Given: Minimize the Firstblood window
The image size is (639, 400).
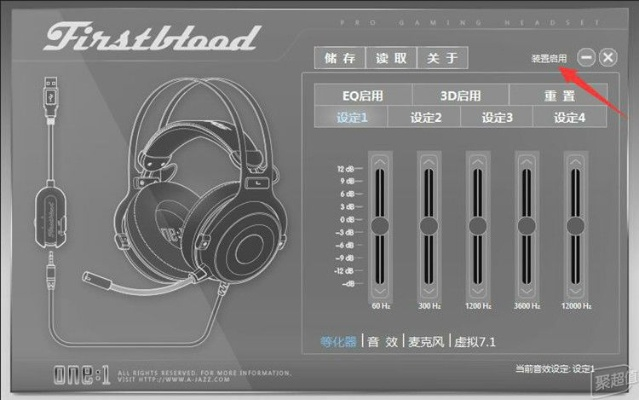Looking at the screenshot, I should click(x=587, y=58).
